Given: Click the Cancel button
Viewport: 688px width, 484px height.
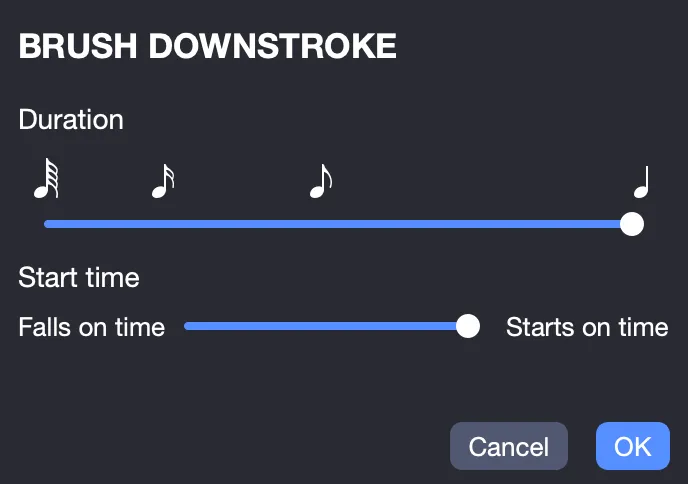Looking at the screenshot, I should coord(509,446).
